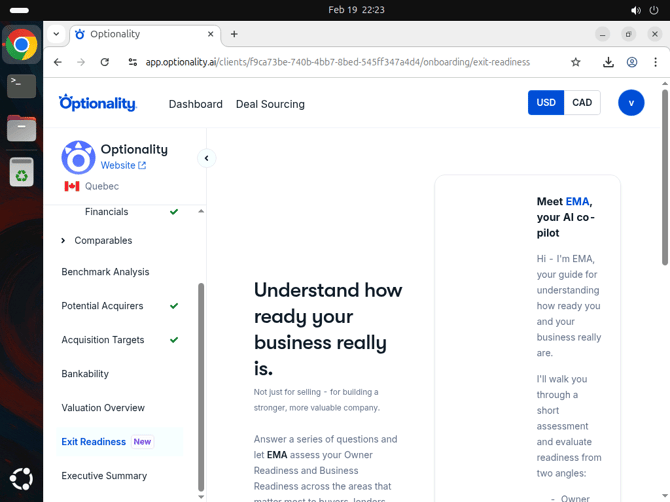Image resolution: width=670 pixels, height=502 pixels.
Task: Click the sidebar scrollbar thumb
Action: (x=201, y=387)
